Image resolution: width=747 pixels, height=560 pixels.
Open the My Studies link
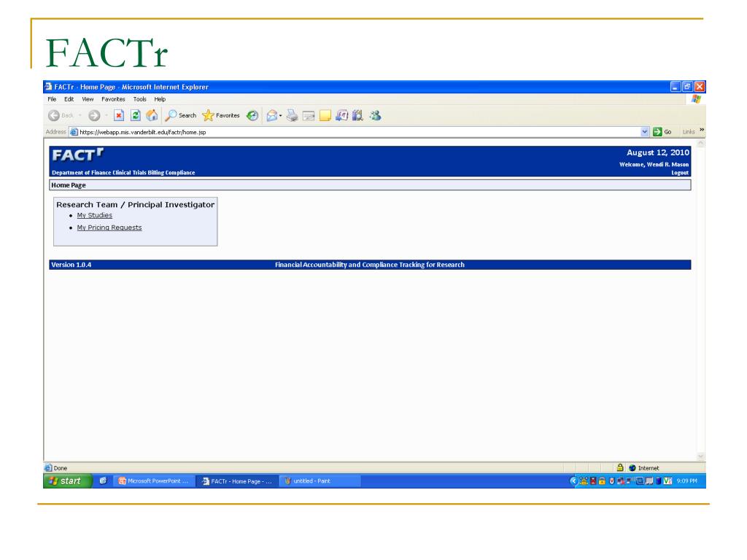[95, 215]
